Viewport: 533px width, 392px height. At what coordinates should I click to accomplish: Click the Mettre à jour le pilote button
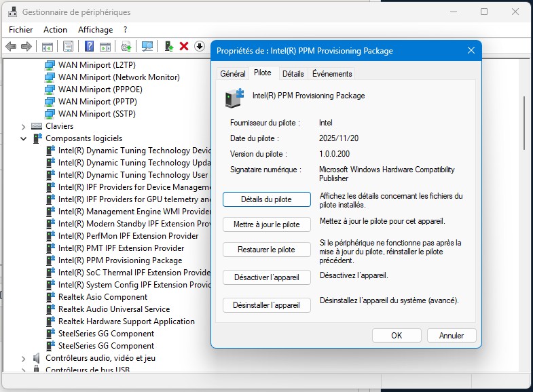click(266, 224)
